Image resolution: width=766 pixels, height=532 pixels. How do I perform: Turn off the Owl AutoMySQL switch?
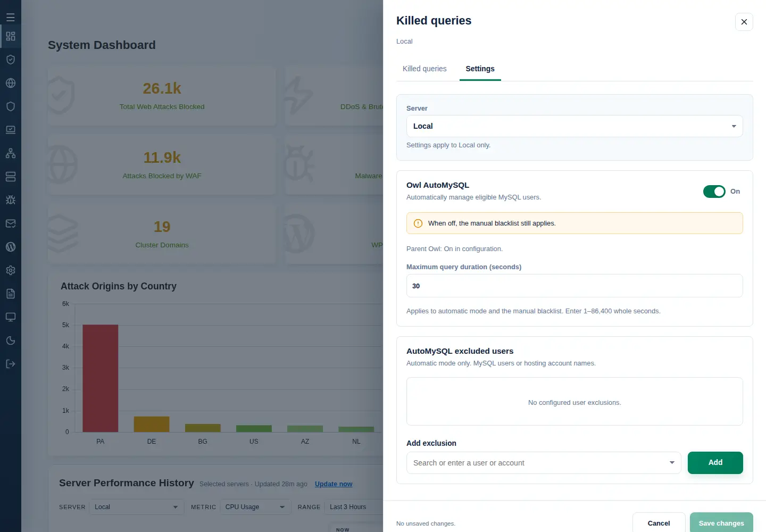tap(714, 192)
